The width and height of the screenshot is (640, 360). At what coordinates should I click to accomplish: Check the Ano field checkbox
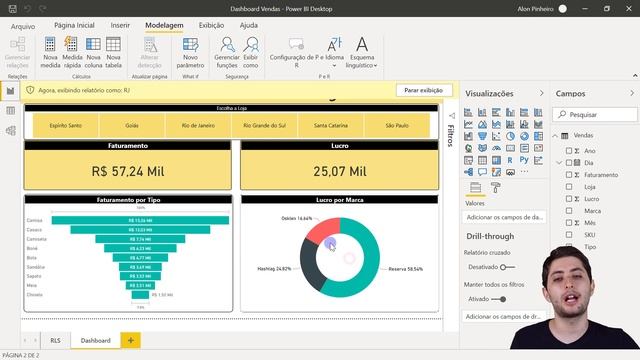click(x=569, y=151)
